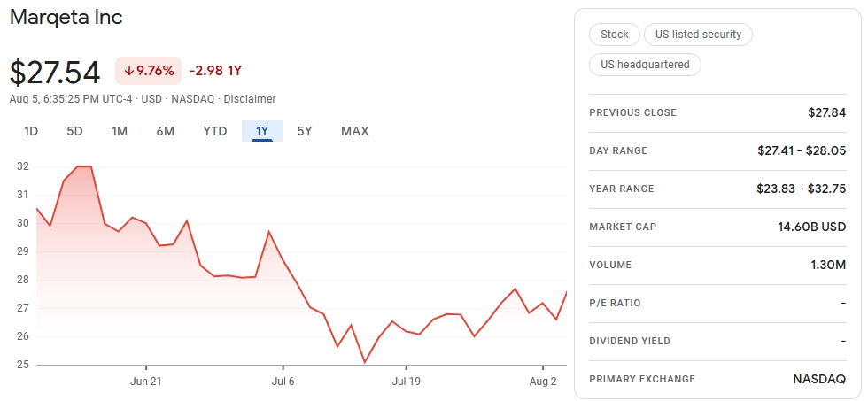868x401 pixels.
Task: Click the Stock tag chip
Action: coord(615,35)
